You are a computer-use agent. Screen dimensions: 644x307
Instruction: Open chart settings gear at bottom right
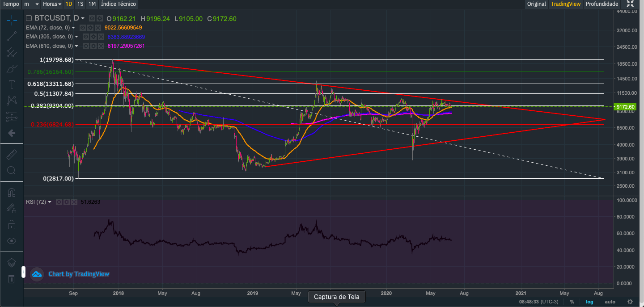click(x=630, y=302)
